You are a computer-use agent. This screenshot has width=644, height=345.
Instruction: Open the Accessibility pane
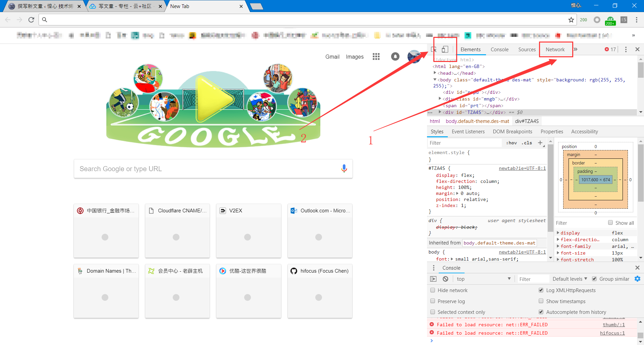pos(585,132)
